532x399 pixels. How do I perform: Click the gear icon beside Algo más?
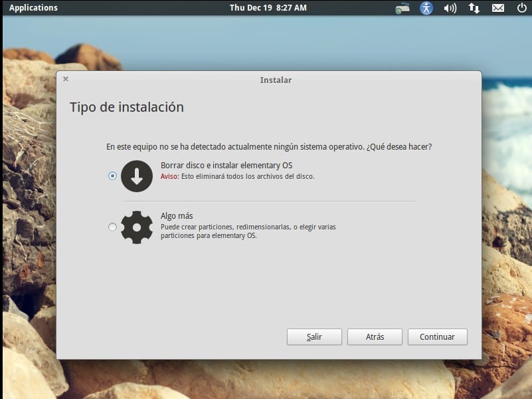tap(137, 226)
